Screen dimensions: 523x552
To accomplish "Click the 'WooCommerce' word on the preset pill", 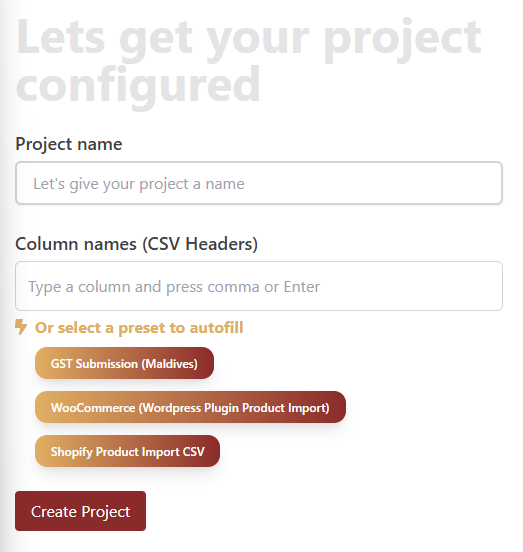I will tap(93, 408).
